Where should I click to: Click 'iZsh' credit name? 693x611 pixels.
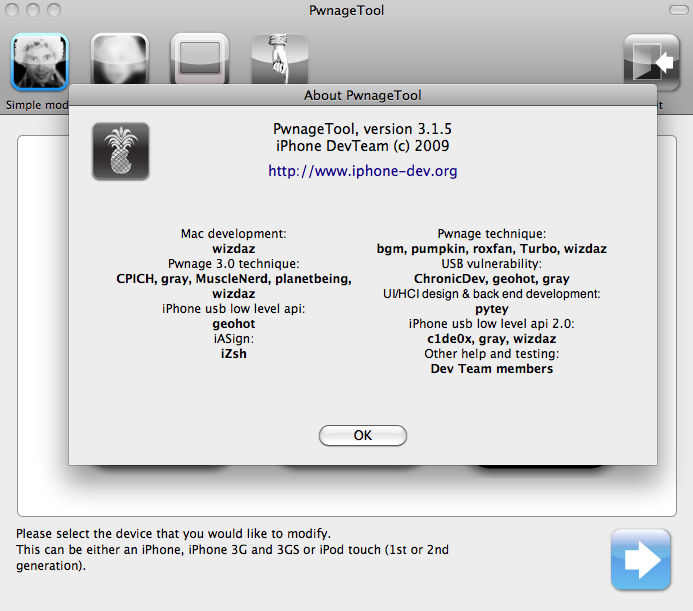point(233,354)
